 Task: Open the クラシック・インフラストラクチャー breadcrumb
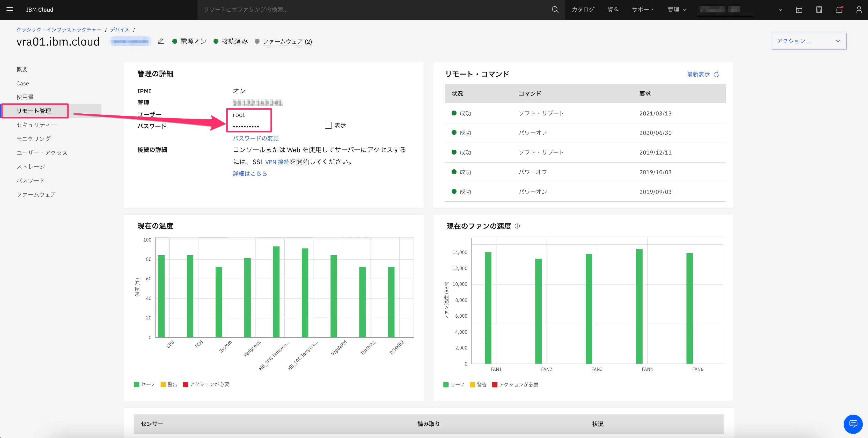coord(59,30)
